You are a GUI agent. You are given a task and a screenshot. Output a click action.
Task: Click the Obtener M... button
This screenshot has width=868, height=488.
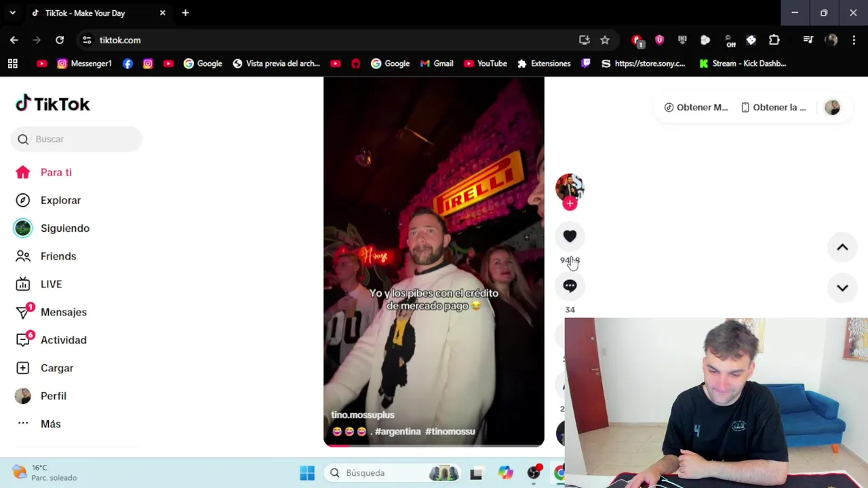pyautogui.click(x=696, y=107)
